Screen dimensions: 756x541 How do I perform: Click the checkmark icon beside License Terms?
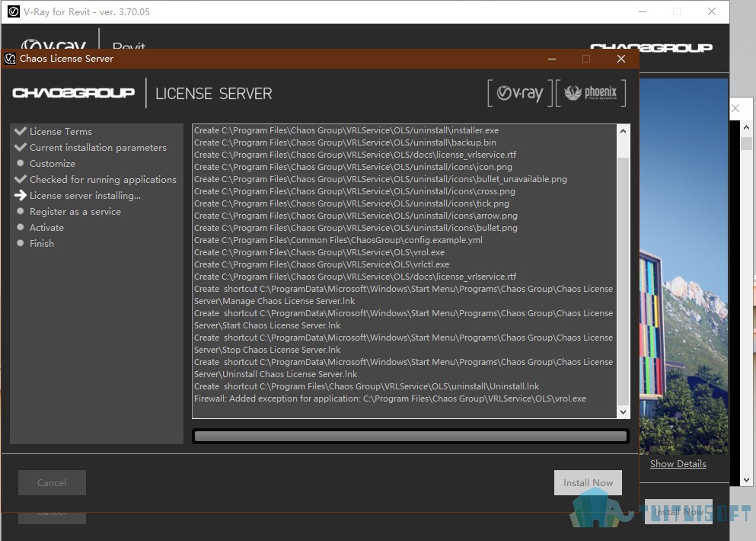click(x=21, y=131)
